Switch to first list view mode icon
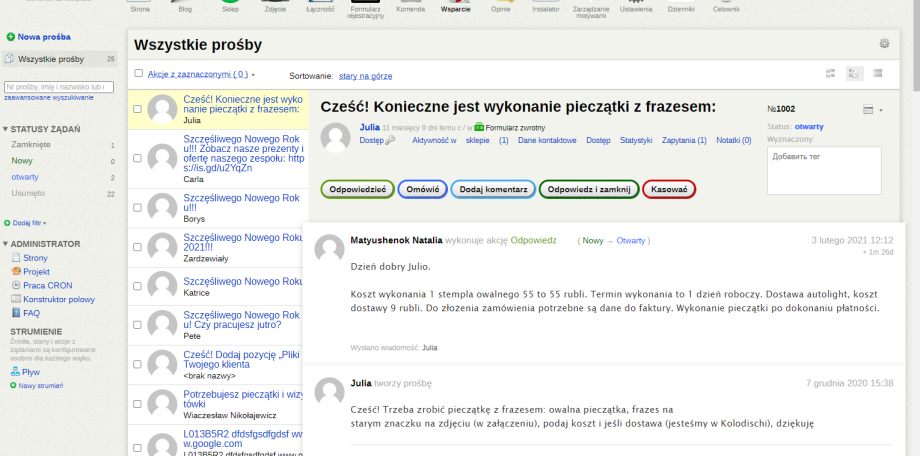Screen dimensions: 920x456 click(x=830, y=73)
